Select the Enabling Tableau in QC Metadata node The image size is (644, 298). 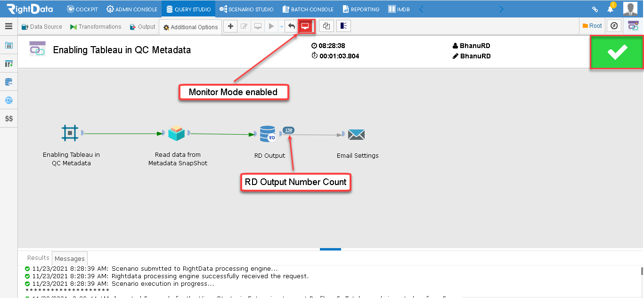[x=70, y=133]
